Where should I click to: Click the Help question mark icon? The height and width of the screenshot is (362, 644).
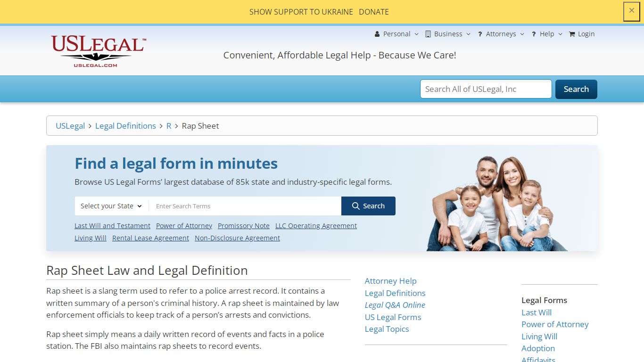click(534, 34)
